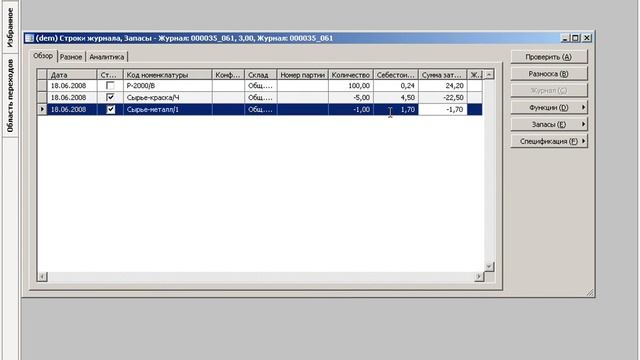Click the disabled Журнал (C) button

point(549,91)
